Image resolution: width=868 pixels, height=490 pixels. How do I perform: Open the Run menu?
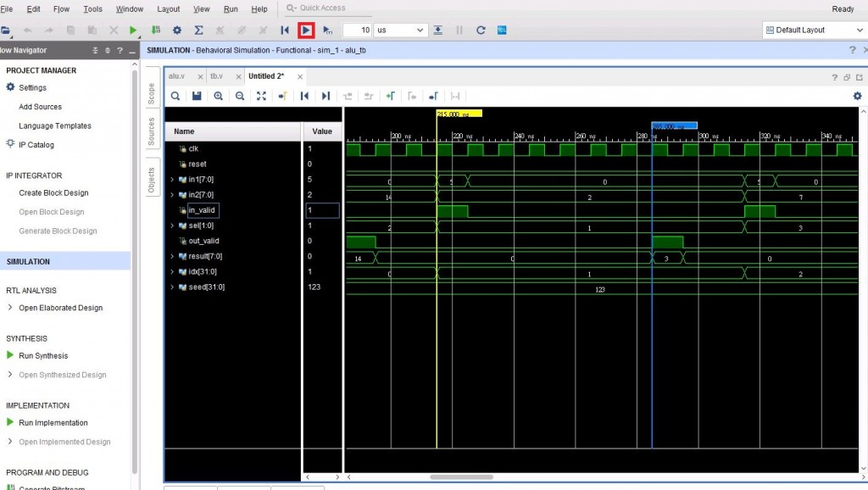click(231, 8)
